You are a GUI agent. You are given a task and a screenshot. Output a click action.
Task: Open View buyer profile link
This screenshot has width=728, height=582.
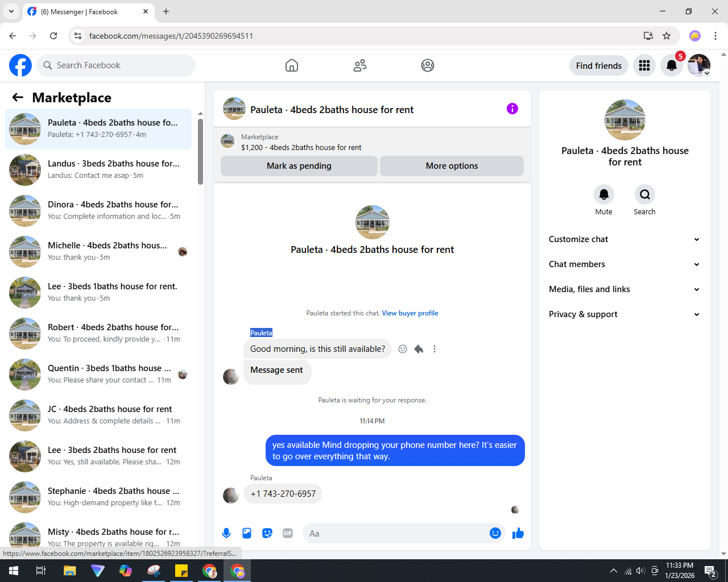tap(410, 313)
